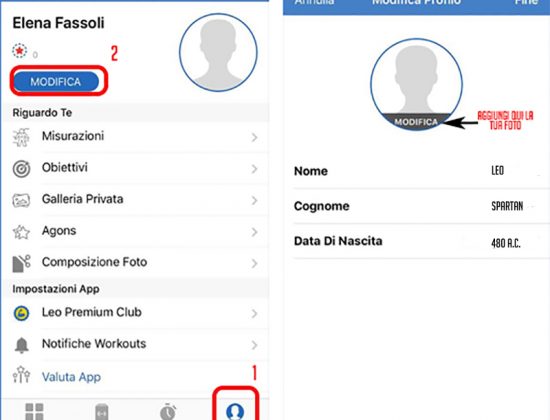
Task: Click the red star points badge
Action: coord(20,51)
